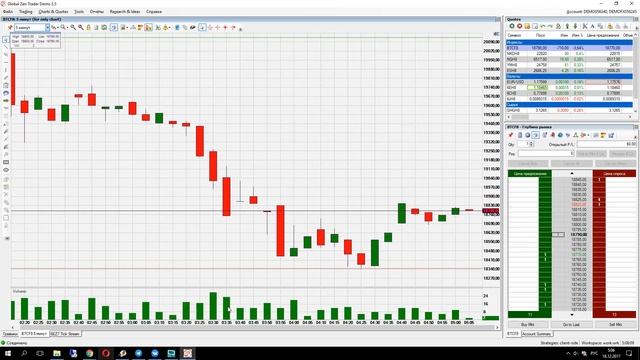Click the font 'A' icon in Quotes toolbar
The height and width of the screenshot is (360, 640).
[592, 26]
